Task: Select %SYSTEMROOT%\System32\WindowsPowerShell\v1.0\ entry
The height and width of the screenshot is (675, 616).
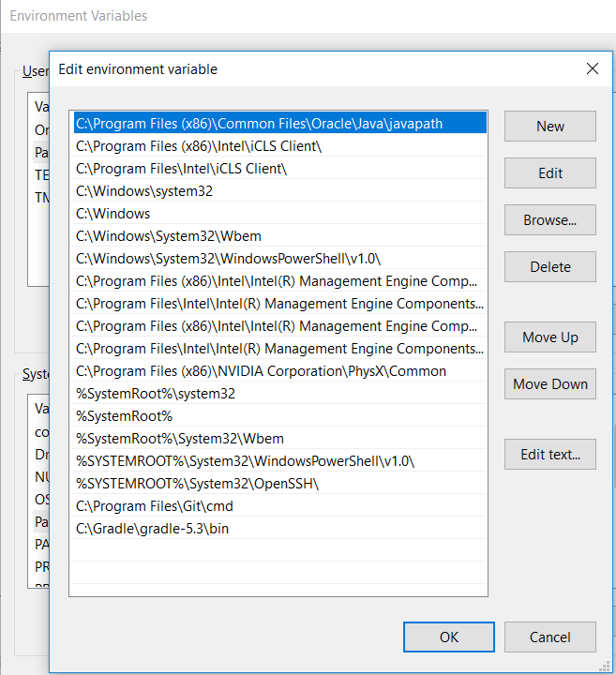Action: coord(279,460)
